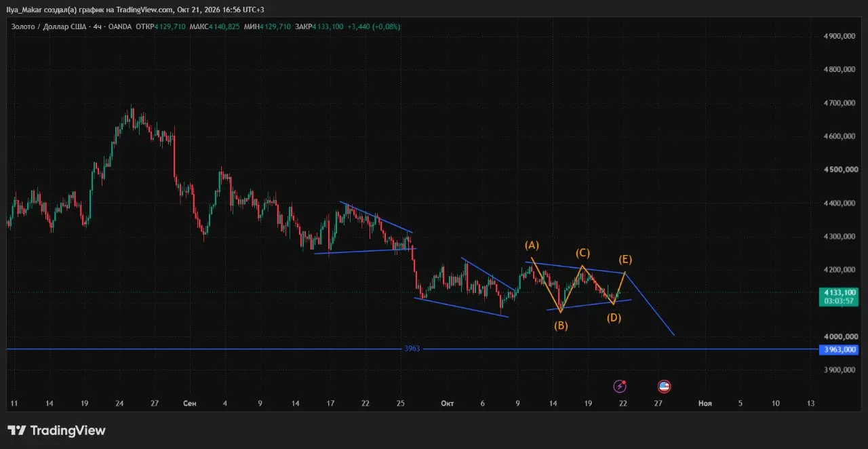Click the 3963 label on the horizontal line
Screen dimensions: 868x449
tap(412, 349)
